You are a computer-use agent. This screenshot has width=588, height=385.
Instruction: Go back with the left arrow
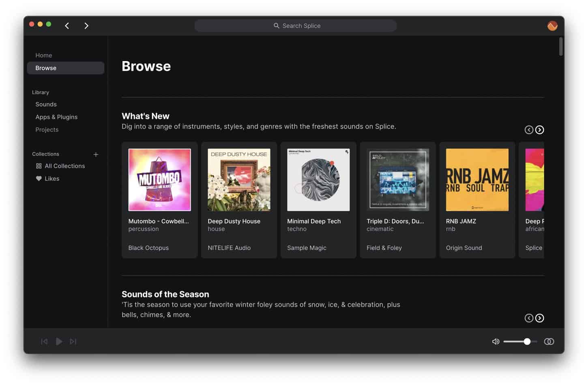pyautogui.click(x=67, y=26)
